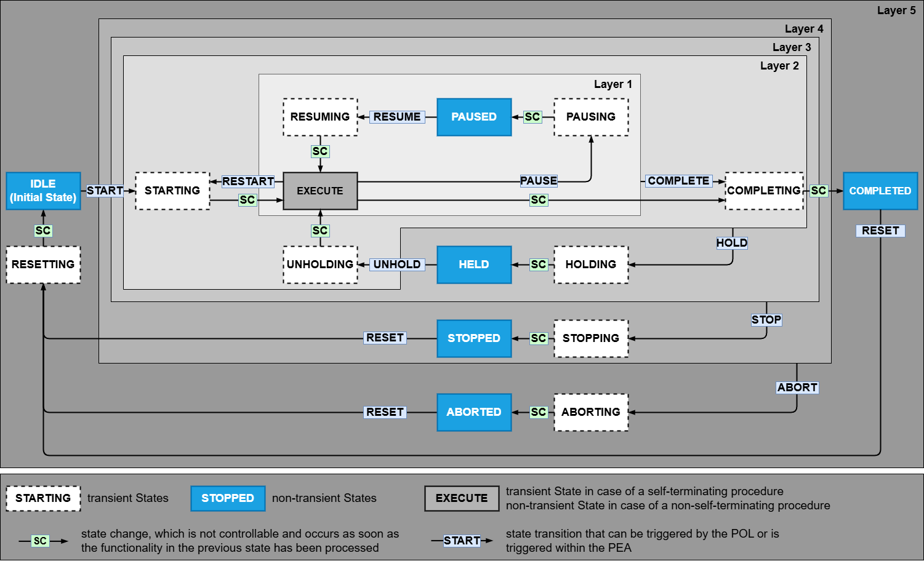Click the STOPPED state box

tap(474, 338)
